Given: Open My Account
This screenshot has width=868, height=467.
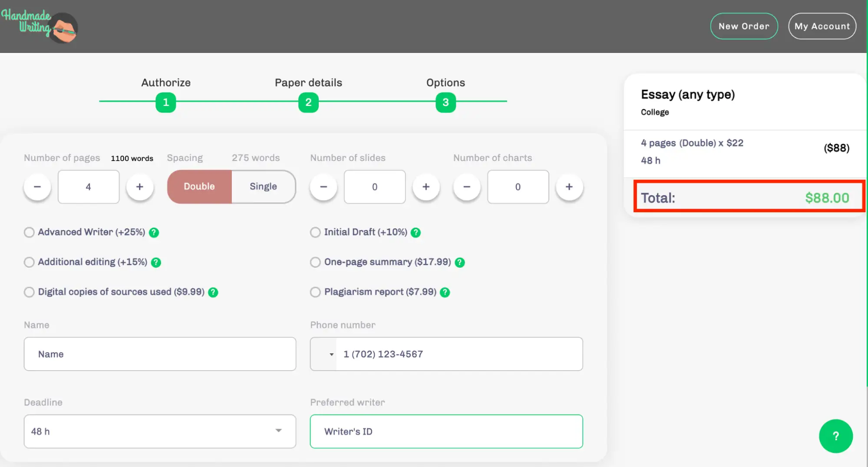Looking at the screenshot, I should (x=822, y=26).
